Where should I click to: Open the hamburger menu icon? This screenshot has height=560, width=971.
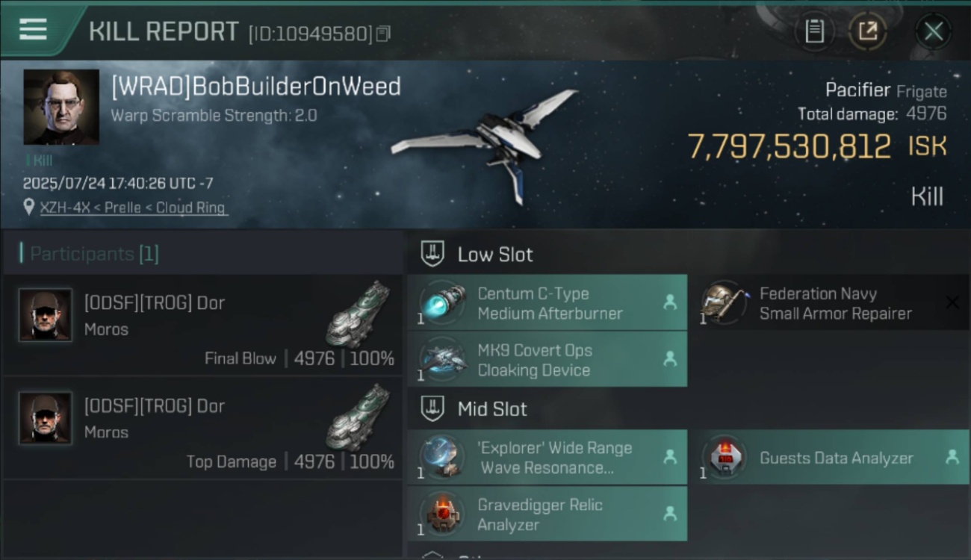(33, 30)
